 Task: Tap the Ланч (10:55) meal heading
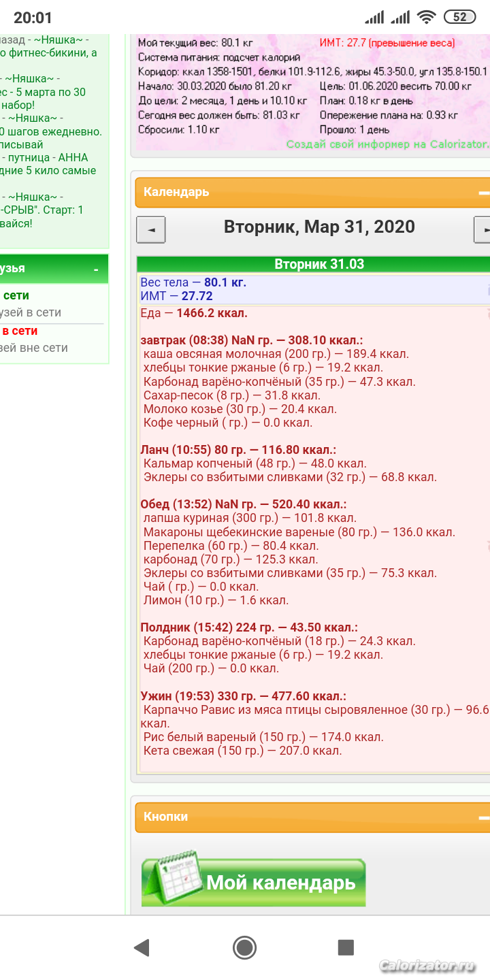tap(238, 450)
